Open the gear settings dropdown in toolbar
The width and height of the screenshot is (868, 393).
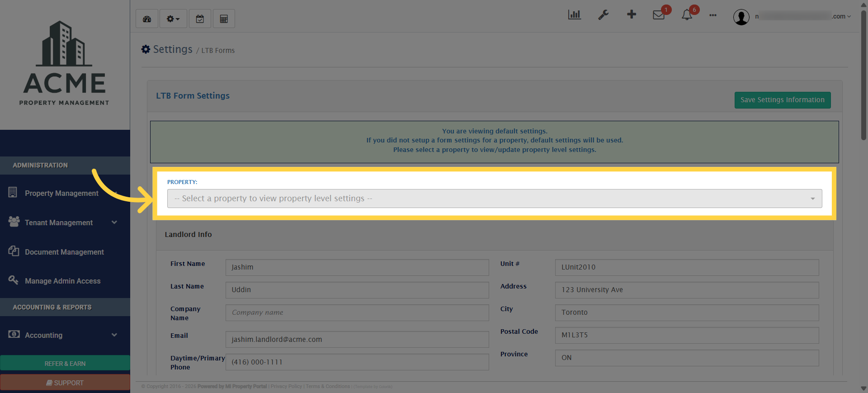pyautogui.click(x=173, y=19)
